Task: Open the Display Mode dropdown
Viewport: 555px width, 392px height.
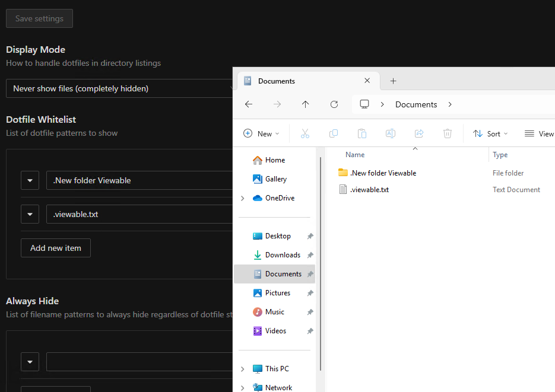Action: click(119, 88)
